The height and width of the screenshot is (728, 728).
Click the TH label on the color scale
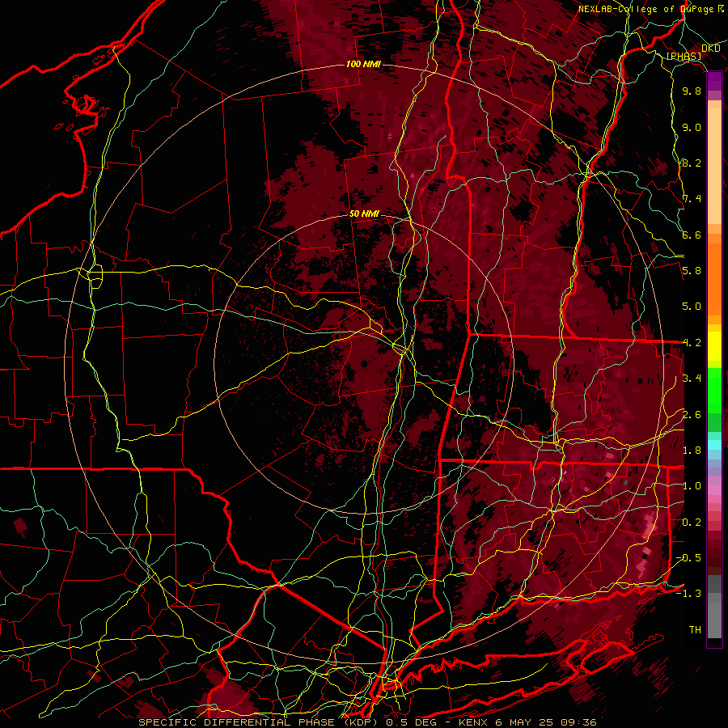(x=695, y=630)
